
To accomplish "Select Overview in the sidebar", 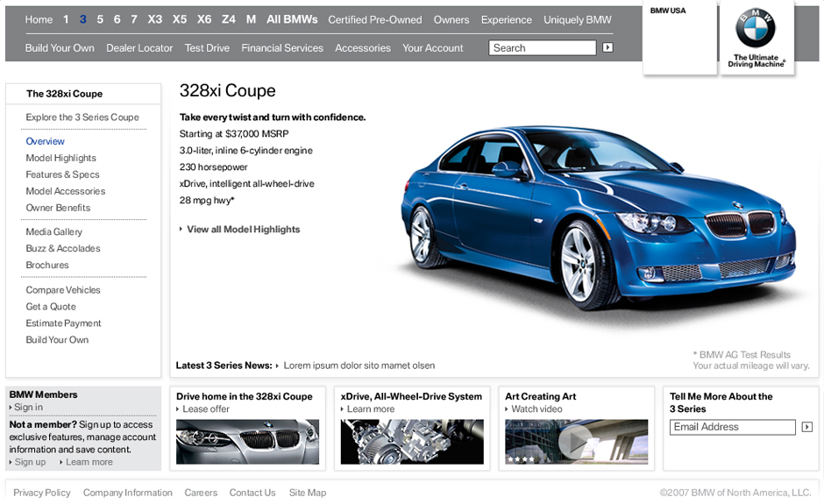I will (46, 141).
